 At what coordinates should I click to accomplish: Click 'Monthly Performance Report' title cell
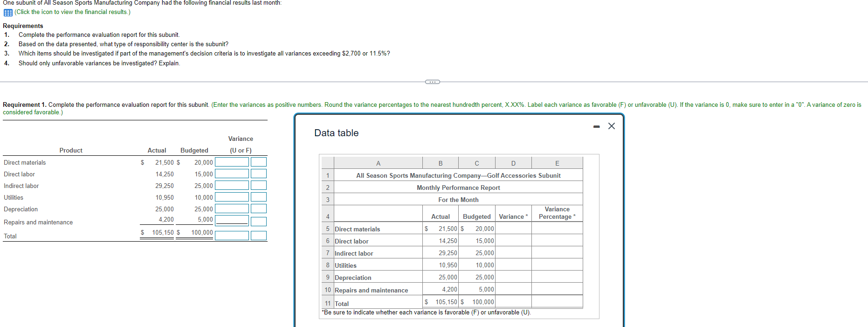pos(458,188)
